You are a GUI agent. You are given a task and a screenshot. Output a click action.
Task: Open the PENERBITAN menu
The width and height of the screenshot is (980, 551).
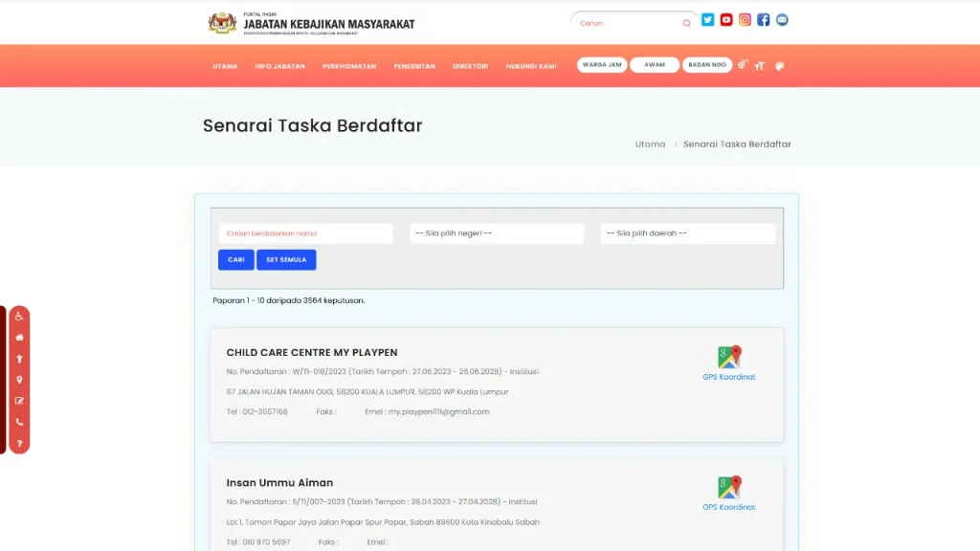tap(414, 66)
